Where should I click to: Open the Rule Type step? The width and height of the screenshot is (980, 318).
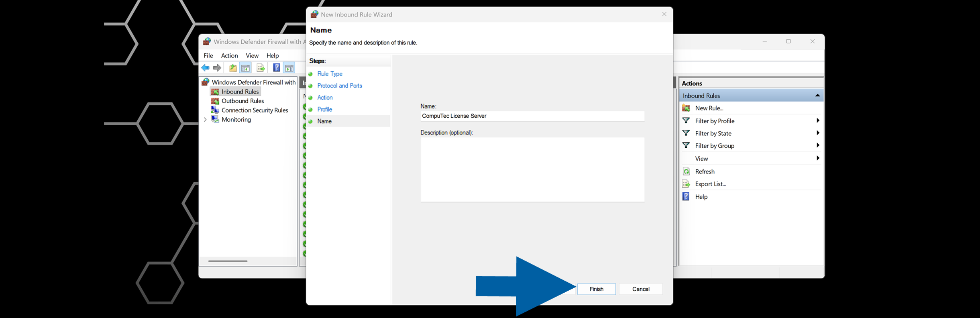[330, 74]
